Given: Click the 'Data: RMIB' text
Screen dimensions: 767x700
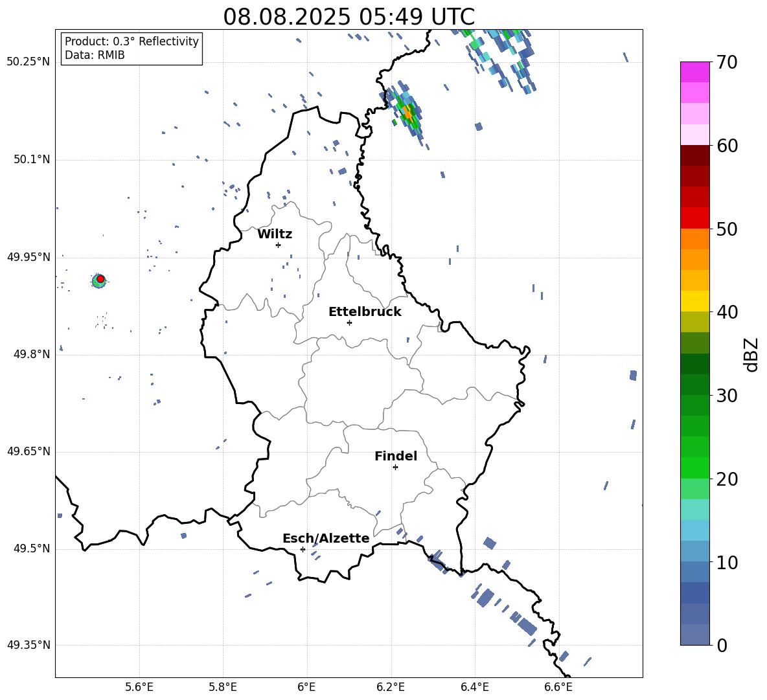Looking at the screenshot, I should [95, 55].
